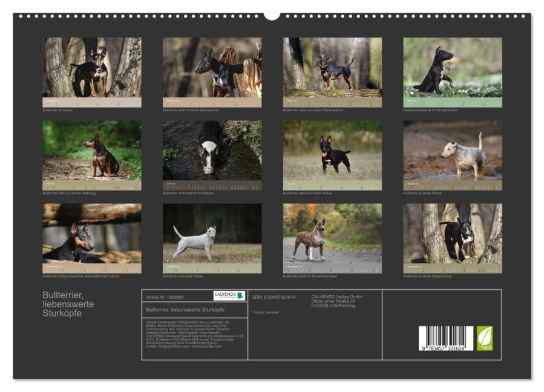Screen dimensions: 544x392
Task: Select the brindle bullterrier in November rain photo
Action: [x=332, y=234]
